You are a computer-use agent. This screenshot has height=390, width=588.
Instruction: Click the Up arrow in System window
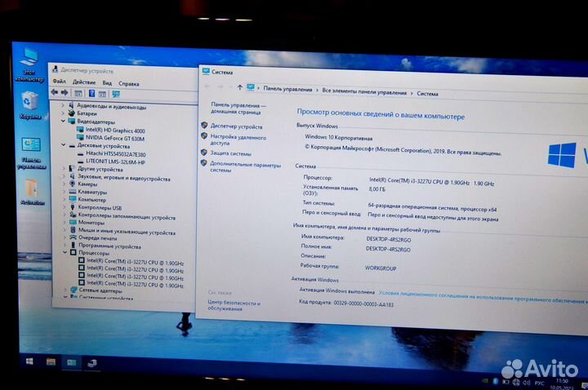pos(239,87)
